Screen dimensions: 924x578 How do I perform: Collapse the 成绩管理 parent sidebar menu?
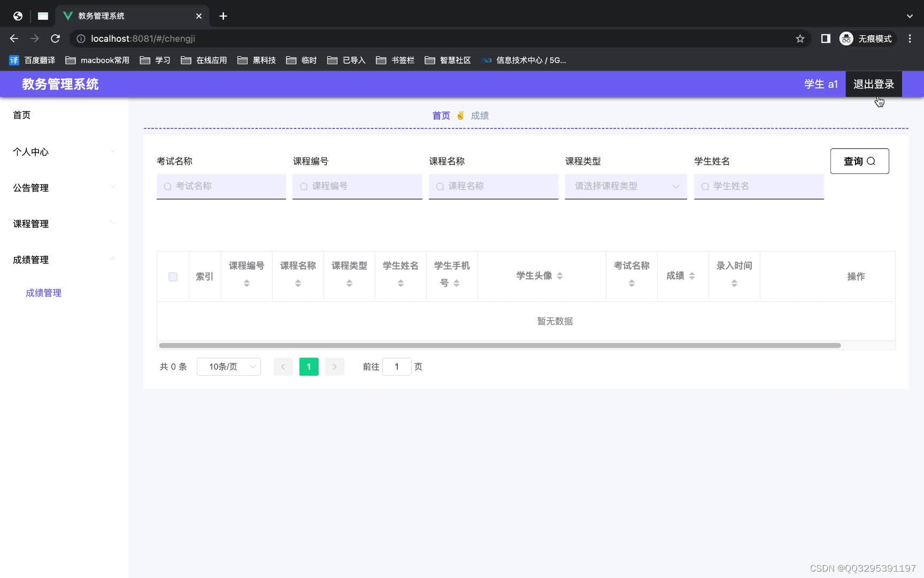[64, 260]
